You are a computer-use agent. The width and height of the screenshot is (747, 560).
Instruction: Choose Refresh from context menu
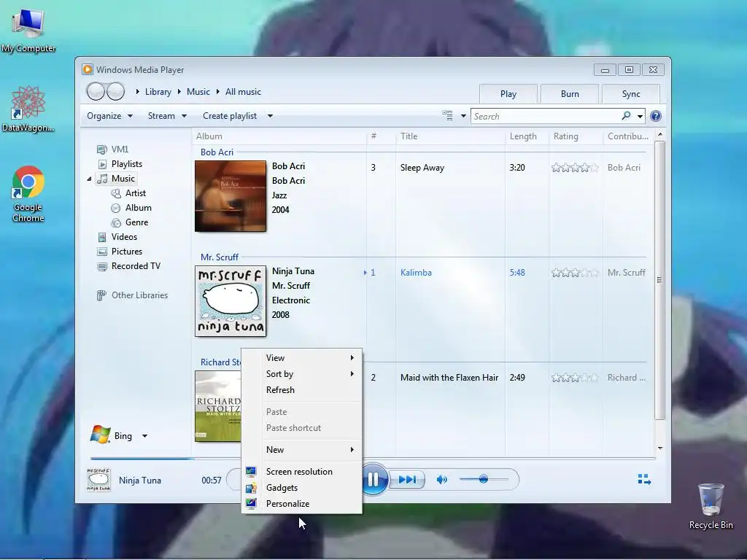click(x=302, y=390)
